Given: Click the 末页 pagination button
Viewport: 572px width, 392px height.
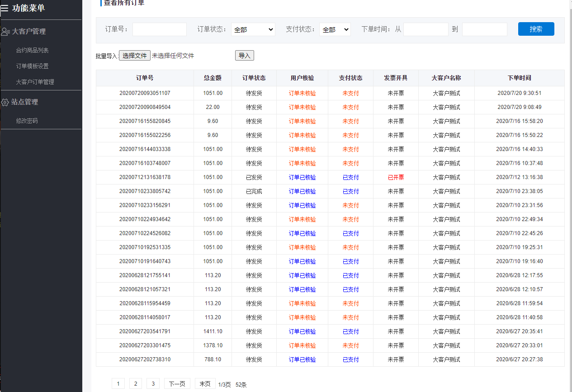Looking at the screenshot, I should pos(205,383).
